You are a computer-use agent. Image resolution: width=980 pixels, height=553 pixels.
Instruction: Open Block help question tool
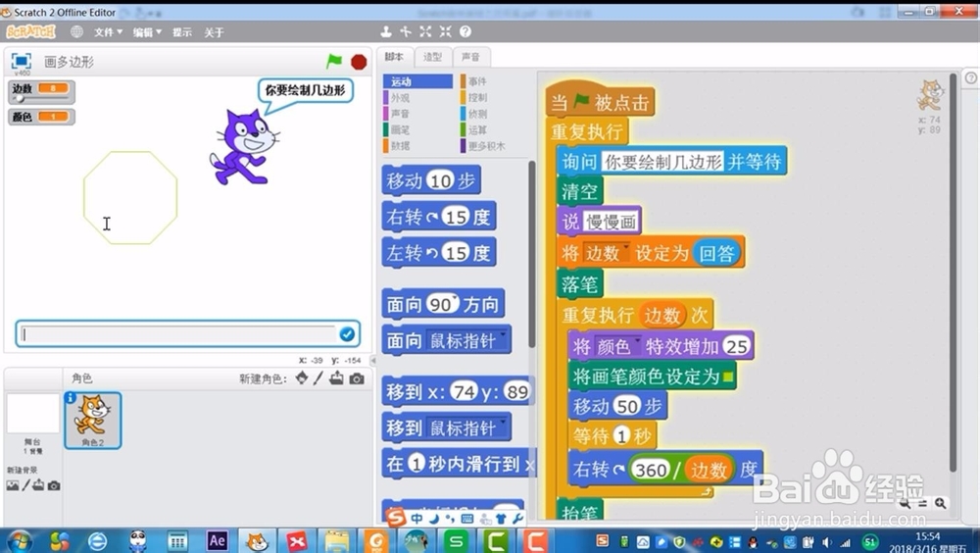tap(465, 32)
